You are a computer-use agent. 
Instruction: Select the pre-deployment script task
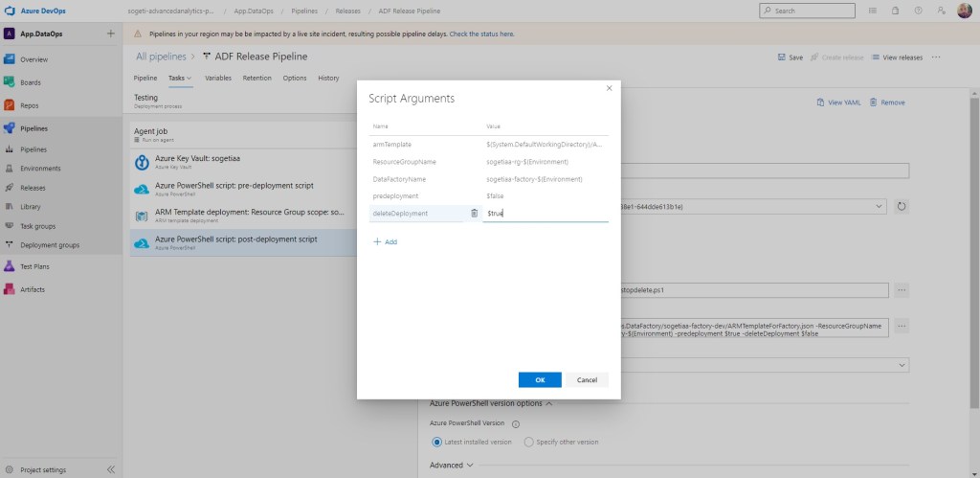click(234, 189)
